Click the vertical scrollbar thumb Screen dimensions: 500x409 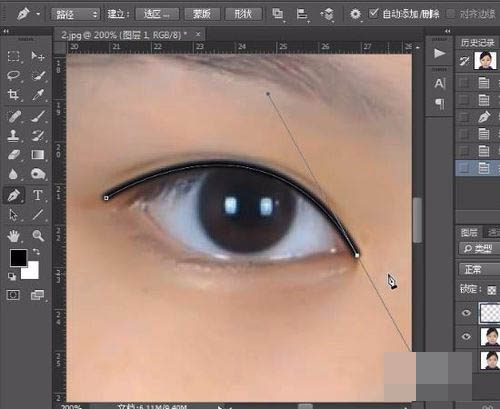coord(417,220)
